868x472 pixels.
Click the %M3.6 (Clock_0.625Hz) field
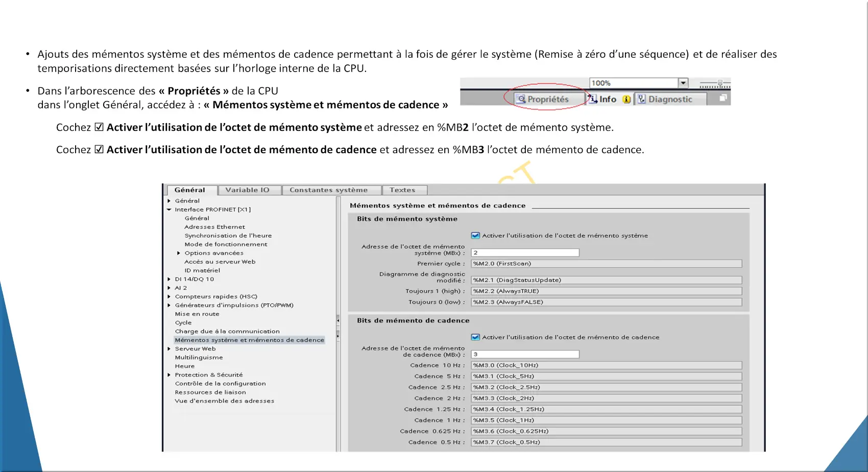click(606, 431)
